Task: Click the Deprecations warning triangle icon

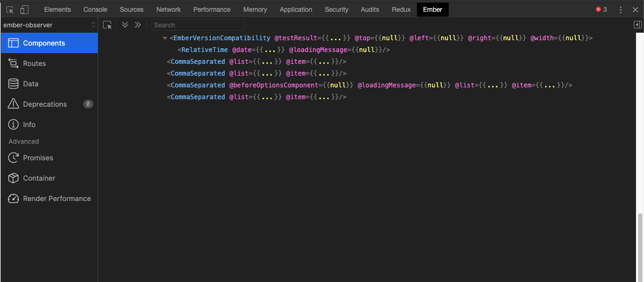Action: pyautogui.click(x=13, y=104)
